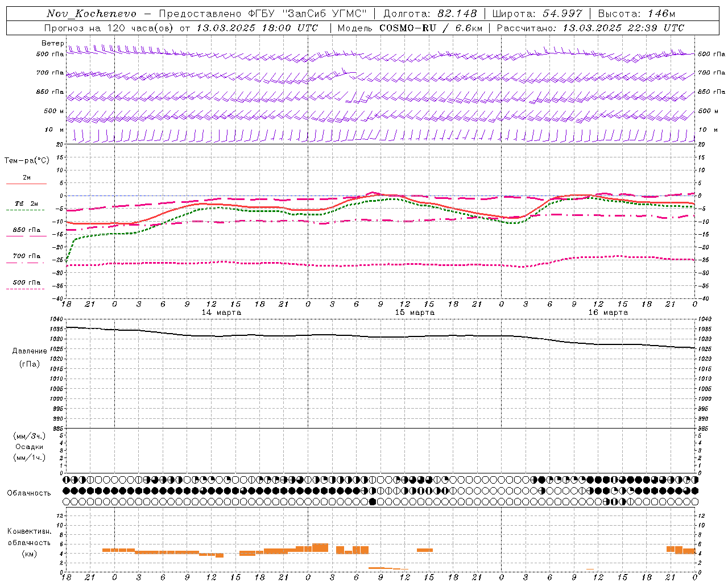Viewport: 728px width, 582px height.
Task: Click the Тем-ра(°C) axis title
Action: click(x=27, y=161)
